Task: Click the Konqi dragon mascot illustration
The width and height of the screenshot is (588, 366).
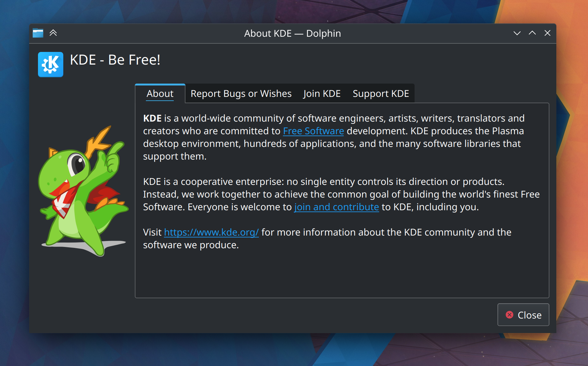Action: (x=82, y=196)
